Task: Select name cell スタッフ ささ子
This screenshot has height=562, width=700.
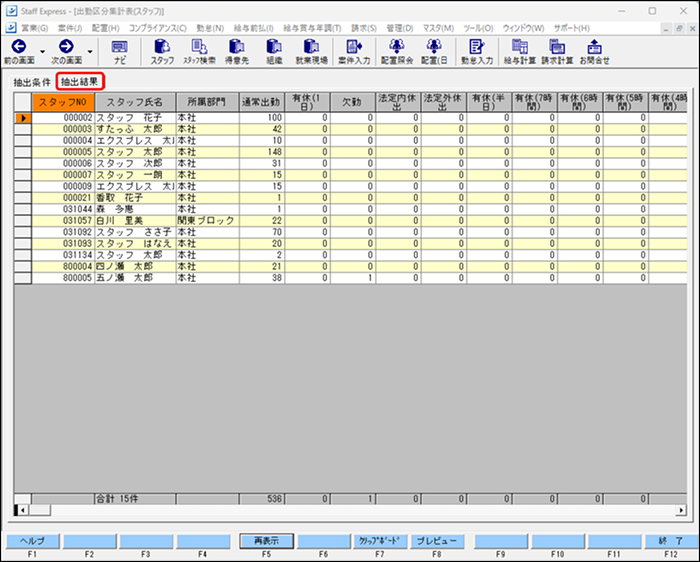Action: point(135,232)
